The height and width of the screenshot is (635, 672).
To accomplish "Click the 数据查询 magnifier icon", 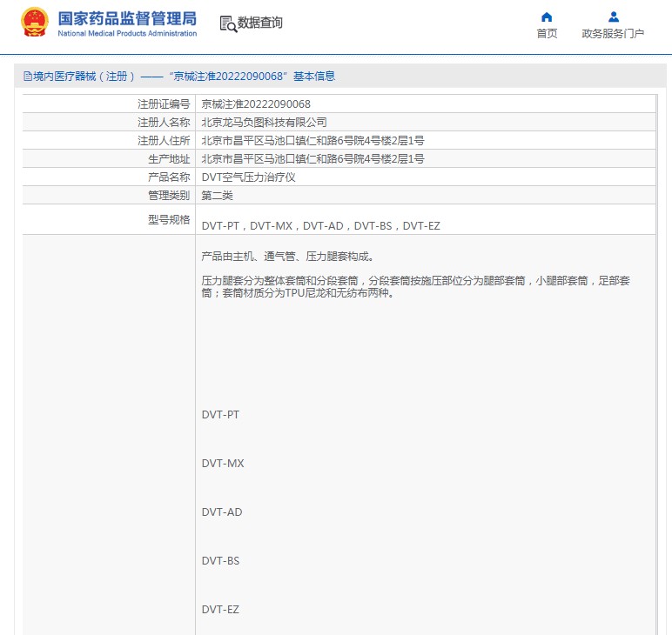I will [x=228, y=24].
